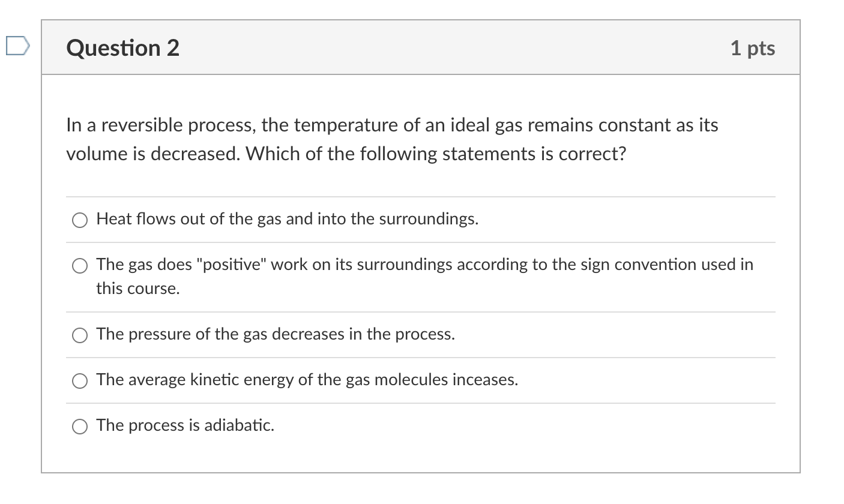The image size is (844, 504).
Task: Click "Which of the following statements is correct?"
Action: (x=435, y=154)
